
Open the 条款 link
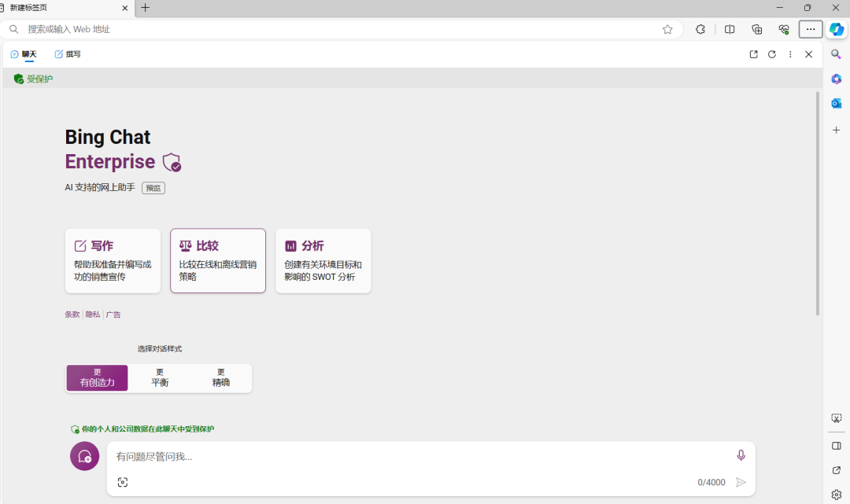(72, 315)
